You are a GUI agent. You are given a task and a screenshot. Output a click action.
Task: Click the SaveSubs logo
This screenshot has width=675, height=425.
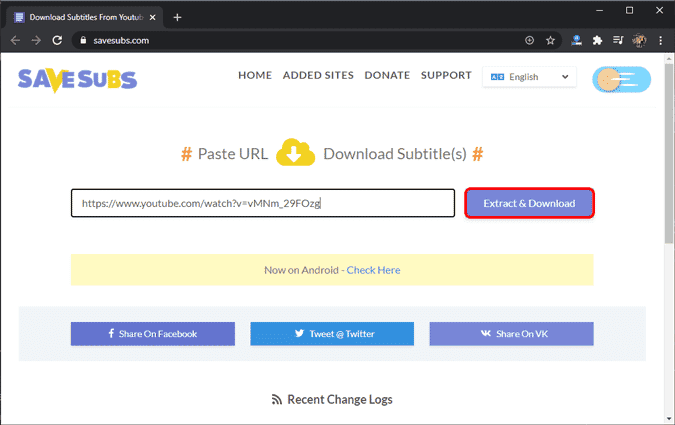pos(77,78)
